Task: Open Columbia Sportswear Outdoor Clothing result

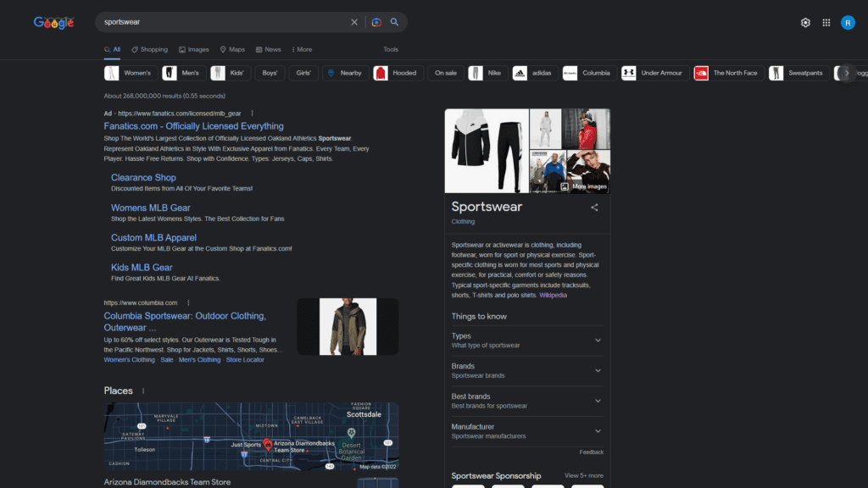Action: coord(185,321)
